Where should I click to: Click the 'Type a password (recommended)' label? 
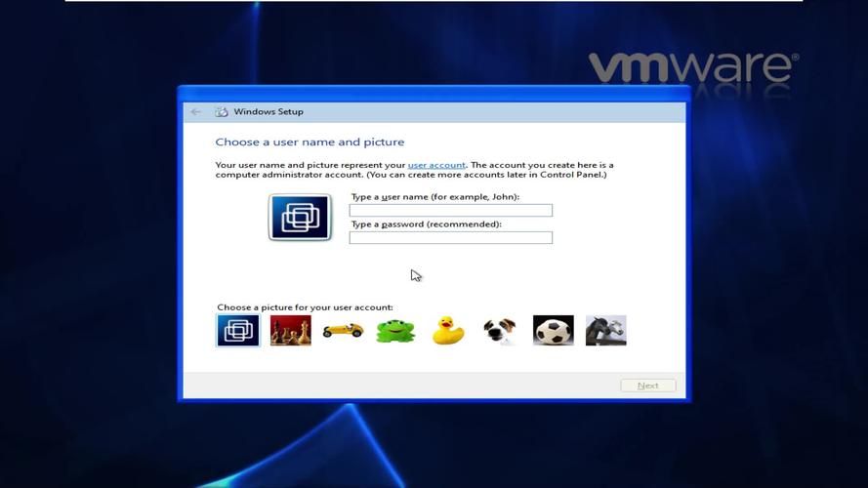click(426, 224)
